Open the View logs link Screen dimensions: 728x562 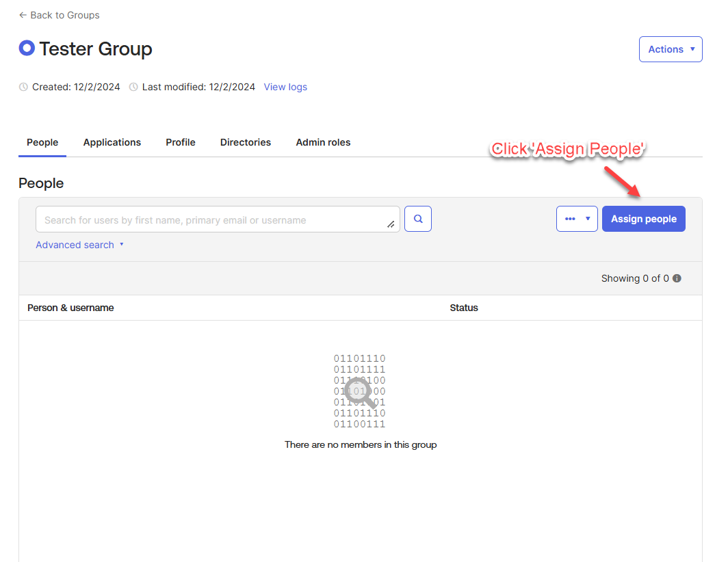[x=285, y=87]
